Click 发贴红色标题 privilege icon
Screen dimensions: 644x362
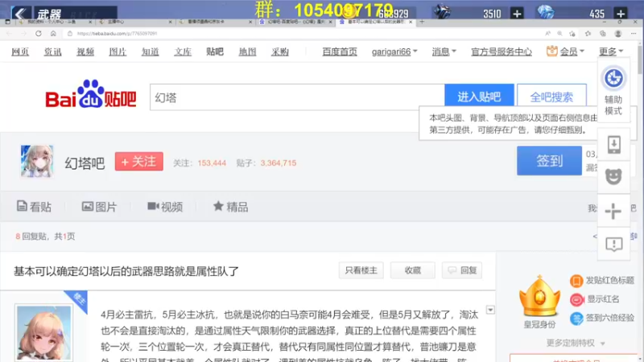[x=576, y=281]
